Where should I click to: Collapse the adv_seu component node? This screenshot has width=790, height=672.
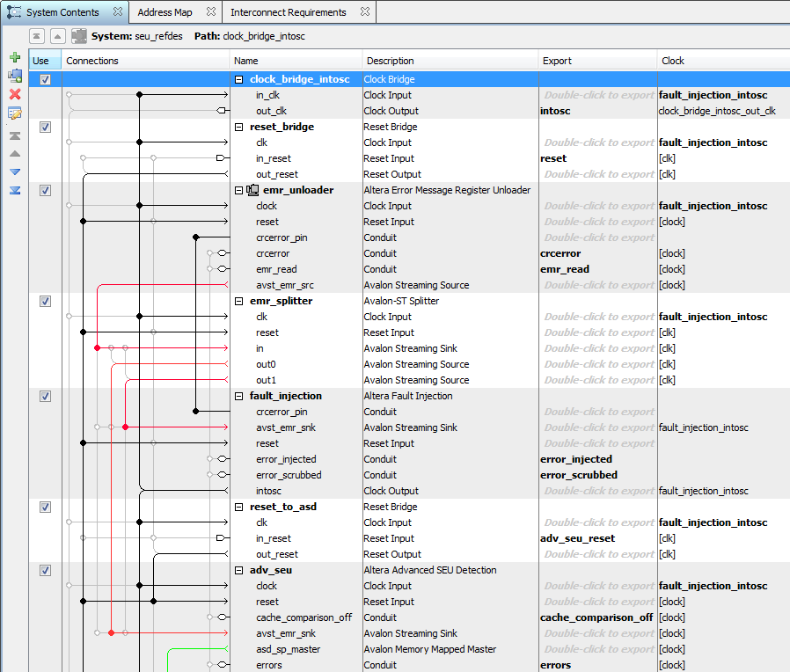pos(238,570)
